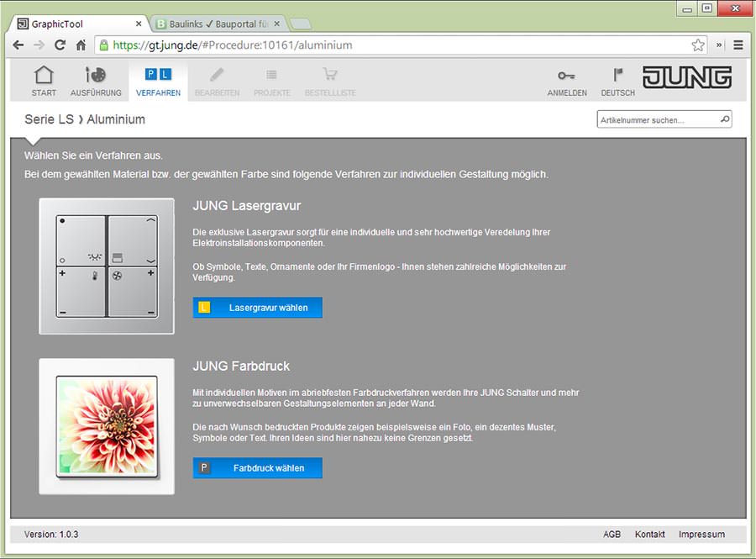Choose Farbdruck wählen button
Screen dimensions: 756x559
pos(258,468)
